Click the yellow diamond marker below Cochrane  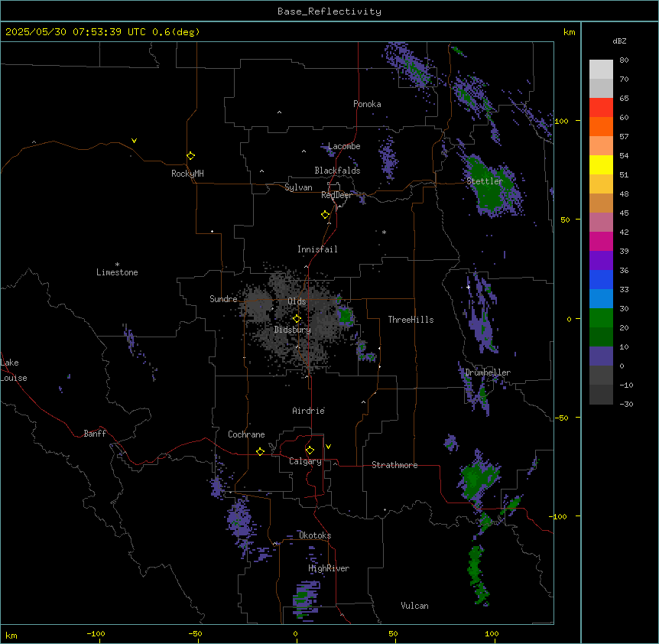(260, 451)
